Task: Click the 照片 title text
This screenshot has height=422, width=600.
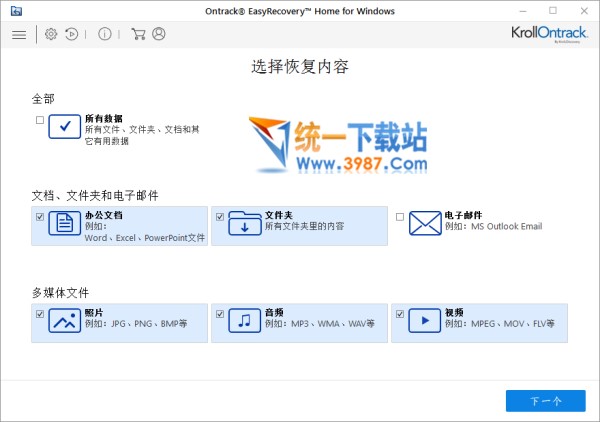Action: coord(94,313)
